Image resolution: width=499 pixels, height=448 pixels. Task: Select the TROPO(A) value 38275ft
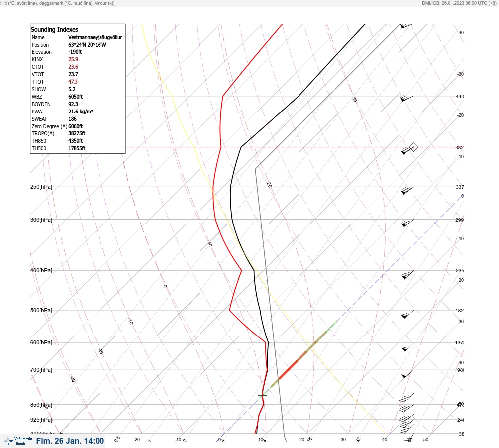point(77,133)
